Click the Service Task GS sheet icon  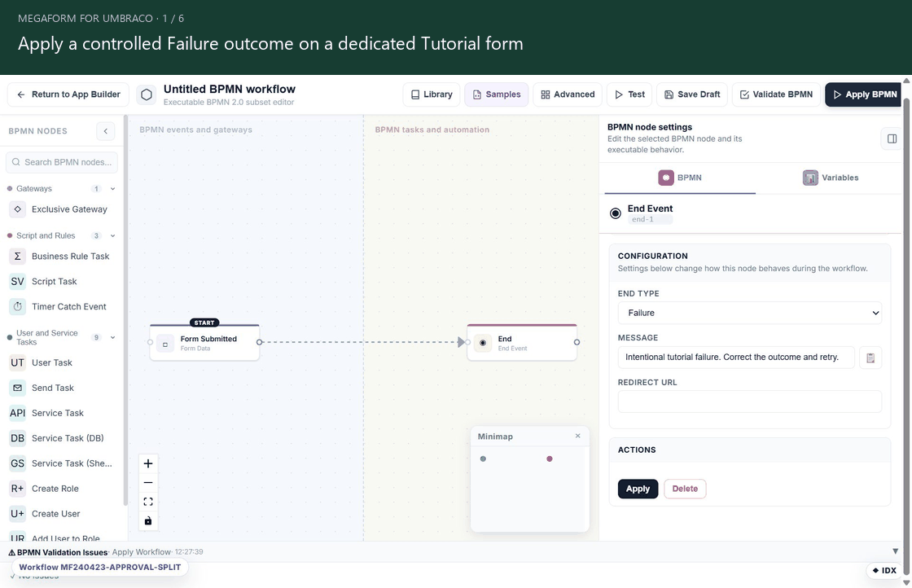coord(17,463)
